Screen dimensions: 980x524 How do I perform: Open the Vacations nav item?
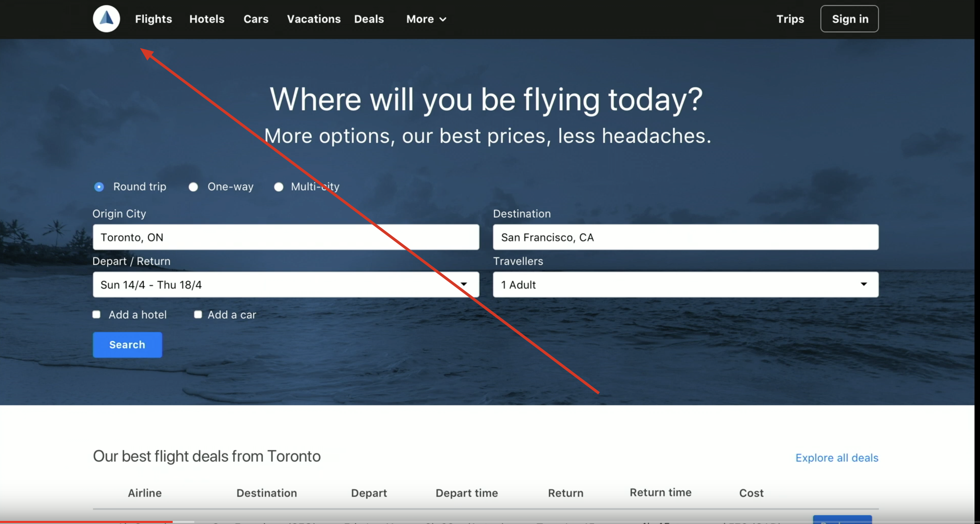pyautogui.click(x=313, y=19)
